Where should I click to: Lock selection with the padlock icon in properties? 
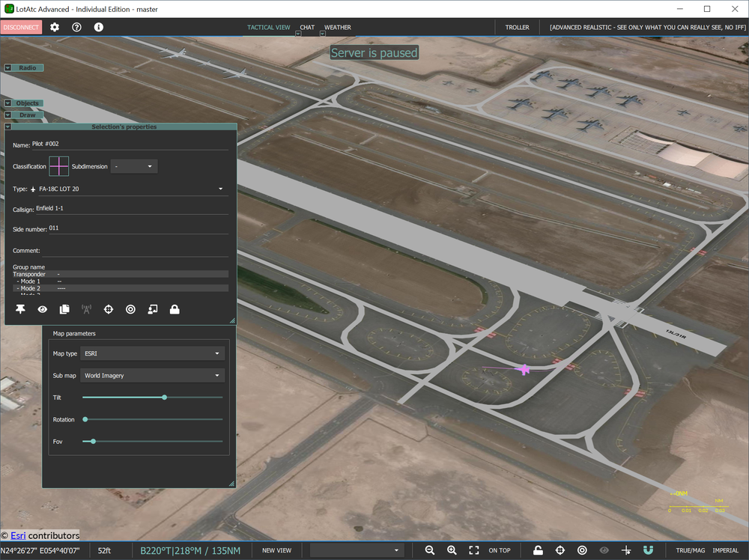(175, 309)
